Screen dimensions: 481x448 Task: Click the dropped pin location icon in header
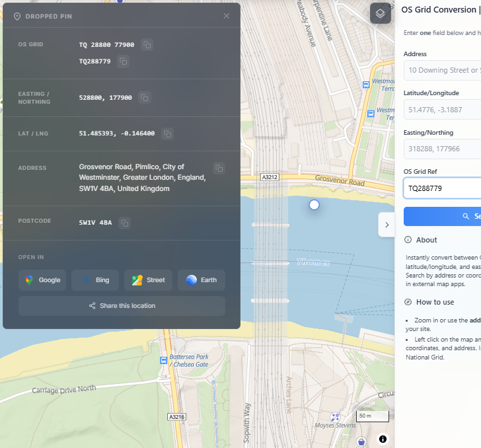click(x=17, y=17)
